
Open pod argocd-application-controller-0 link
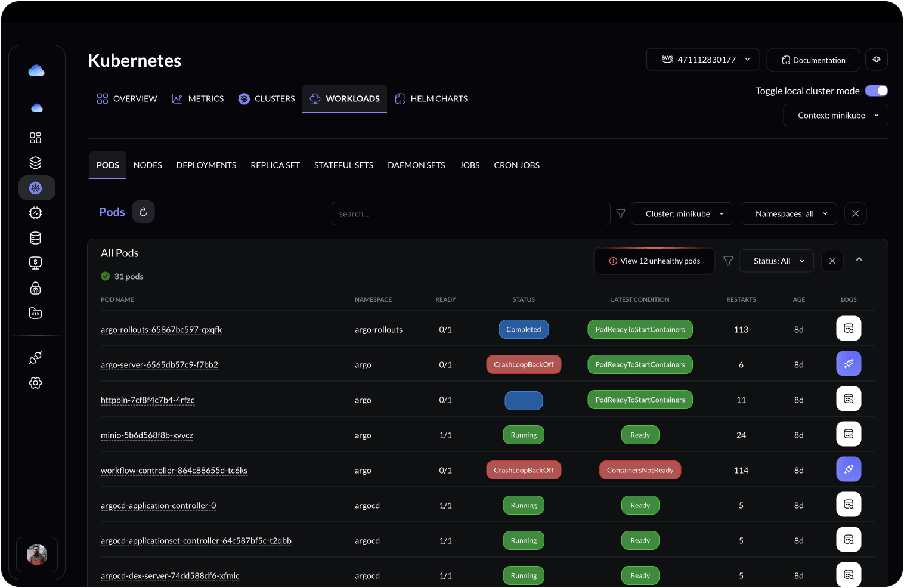(x=158, y=505)
